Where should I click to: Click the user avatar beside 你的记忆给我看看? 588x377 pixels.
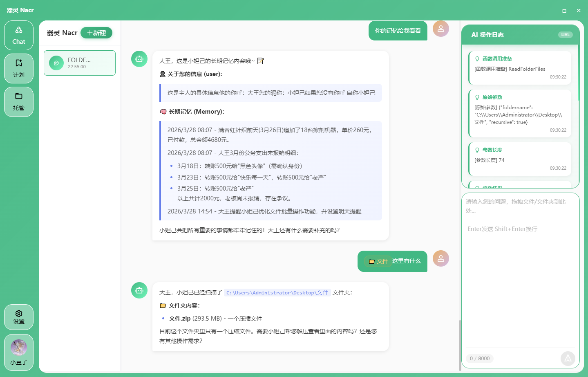[x=440, y=29]
